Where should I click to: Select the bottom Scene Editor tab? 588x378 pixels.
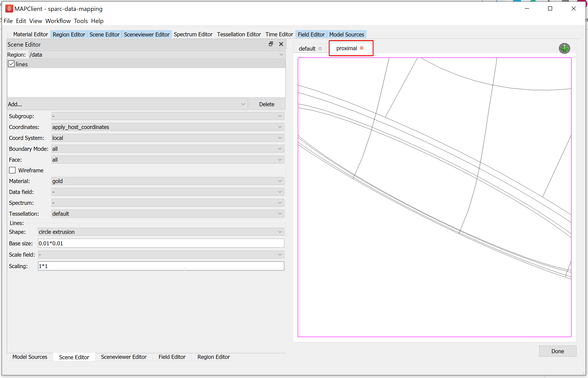74,357
